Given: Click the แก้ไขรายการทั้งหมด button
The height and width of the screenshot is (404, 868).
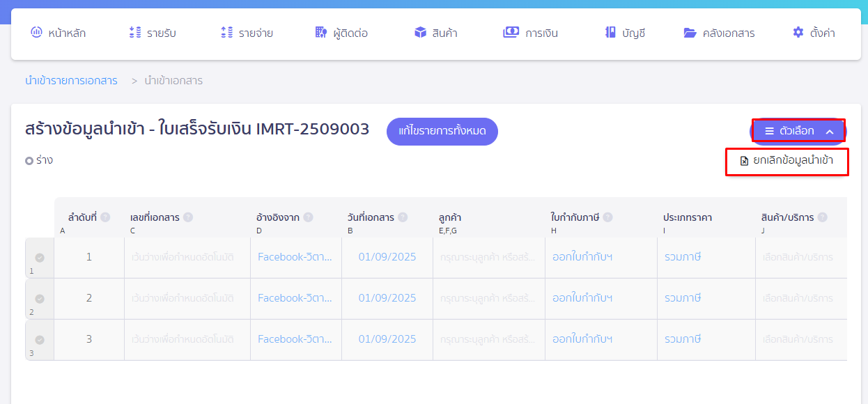Looking at the screenshot, I should point(442,132).
